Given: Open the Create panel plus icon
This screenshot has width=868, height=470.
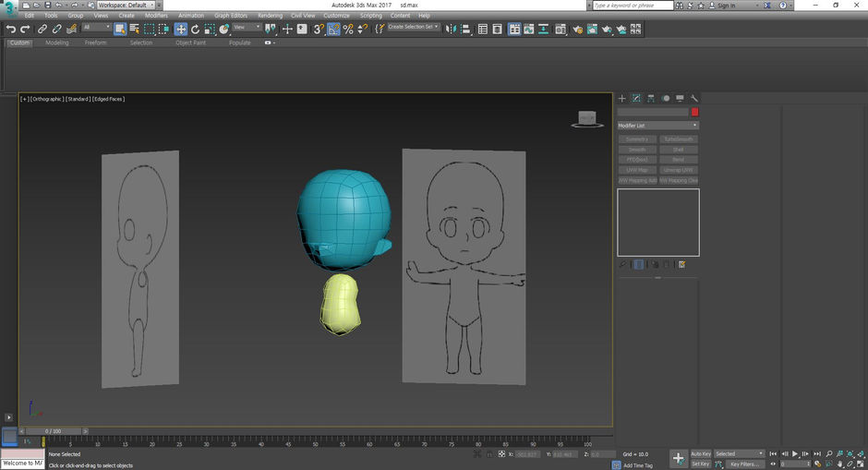Looking at the screenshot, I should tap(621, 98).
